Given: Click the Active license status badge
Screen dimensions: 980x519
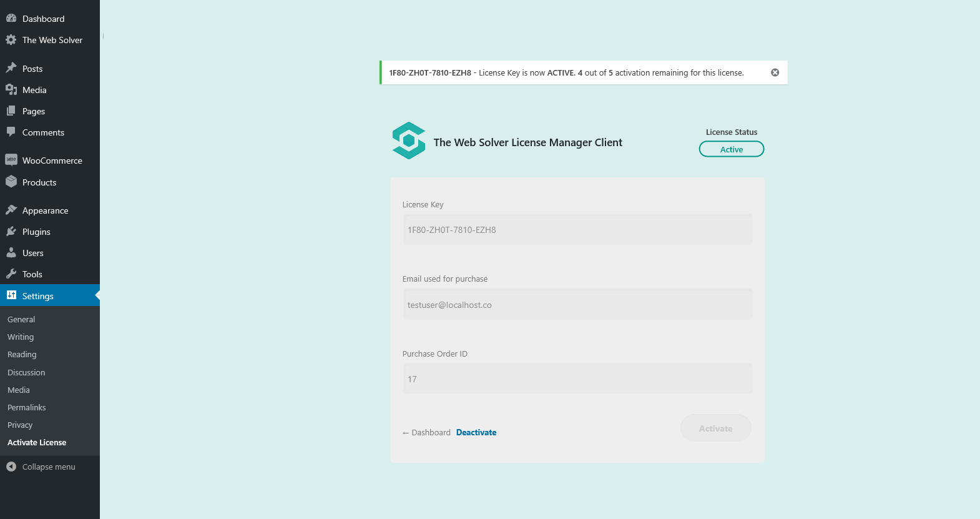Looking at the screenshot, I should point(732,149).
